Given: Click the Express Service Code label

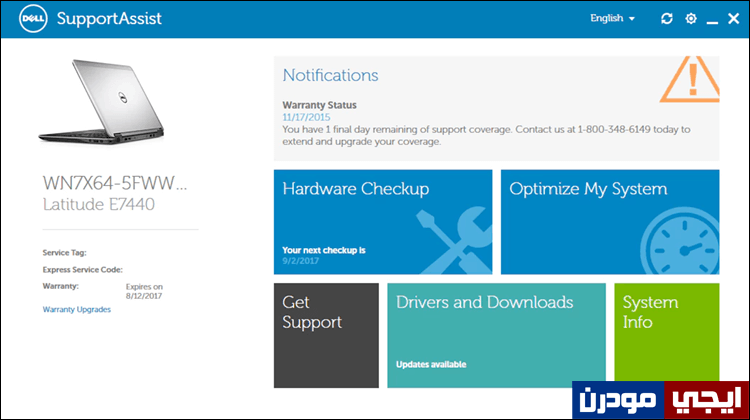Looking at the screenshot, I should click(x=83, y=270).
